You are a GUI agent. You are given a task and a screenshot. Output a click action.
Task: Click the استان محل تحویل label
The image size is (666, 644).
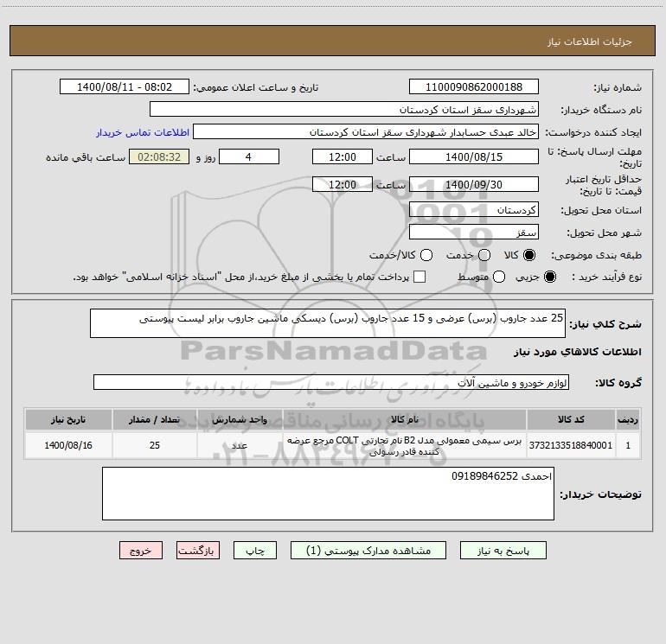click(x=601, y=211)
